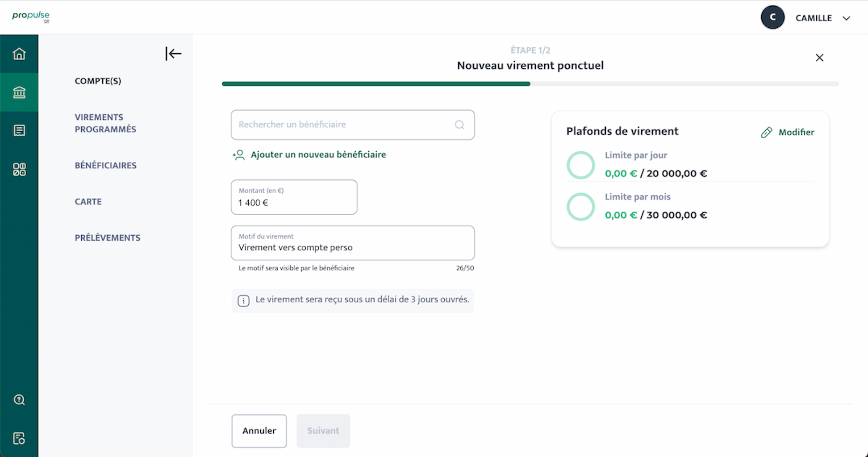This screenshot has height=457, width=868.
Task: Open the documents/receipts icon in sidebar
Action: 19,130
